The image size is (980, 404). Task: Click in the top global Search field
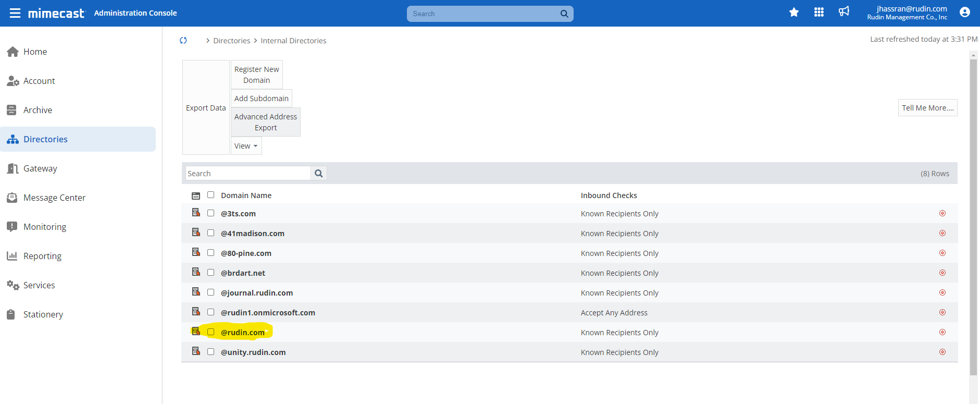pyautogui.click(x=483, y=14)
